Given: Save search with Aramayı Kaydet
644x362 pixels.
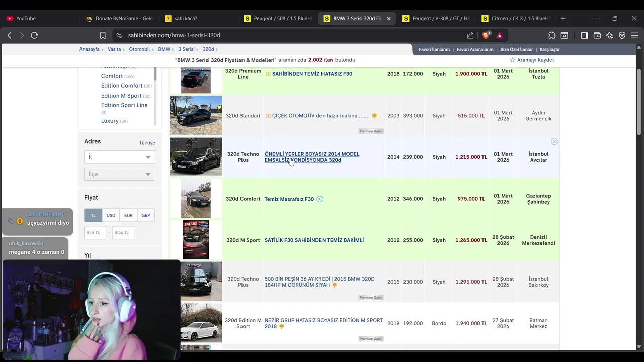Looking at the screenshot, I should pyautogui.click(x=535, y=60).
